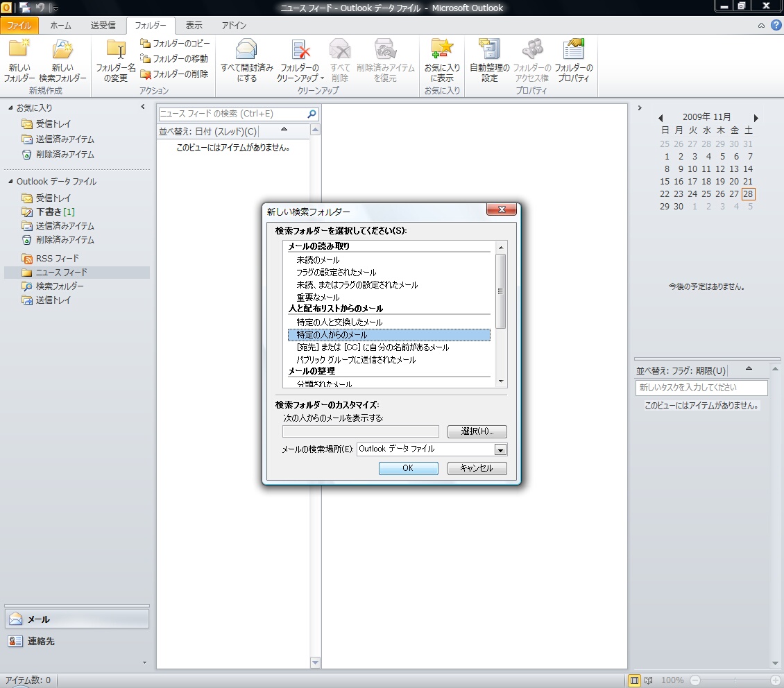Image resolution: width=784 pixels, height=688 pixels.
Task: Switch to the フォルダー tab
Action: click(x=151, y=26)
